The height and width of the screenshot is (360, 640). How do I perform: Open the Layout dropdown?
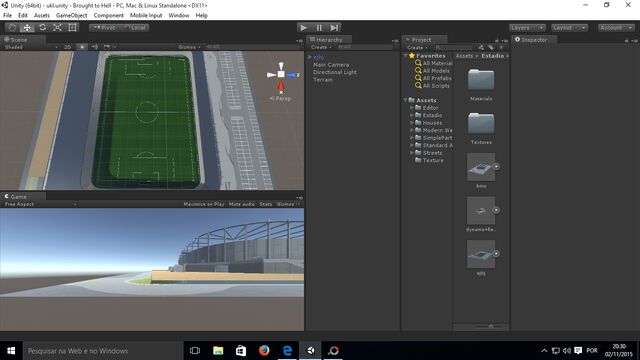click(569, 28)
